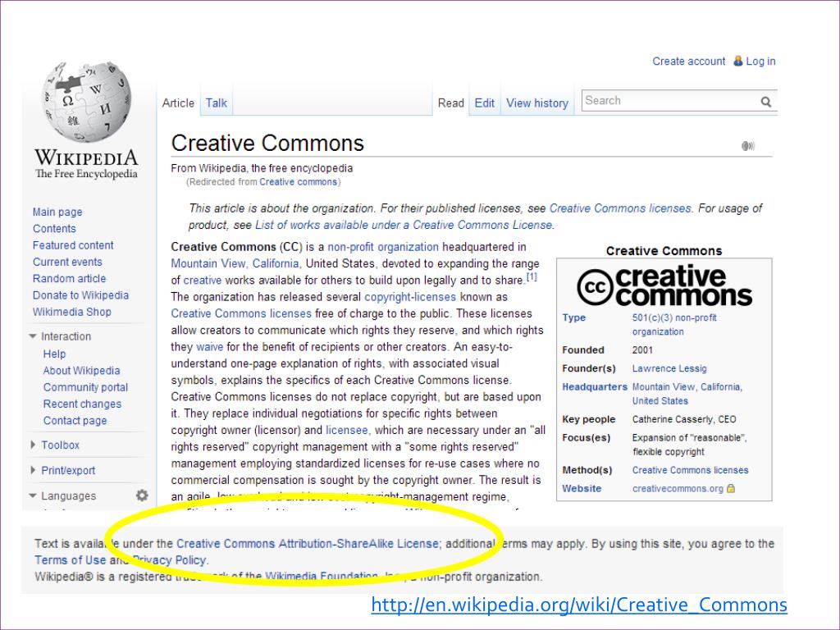Open a Random article link
840x630 pixels.
click(x=69, y=278)
